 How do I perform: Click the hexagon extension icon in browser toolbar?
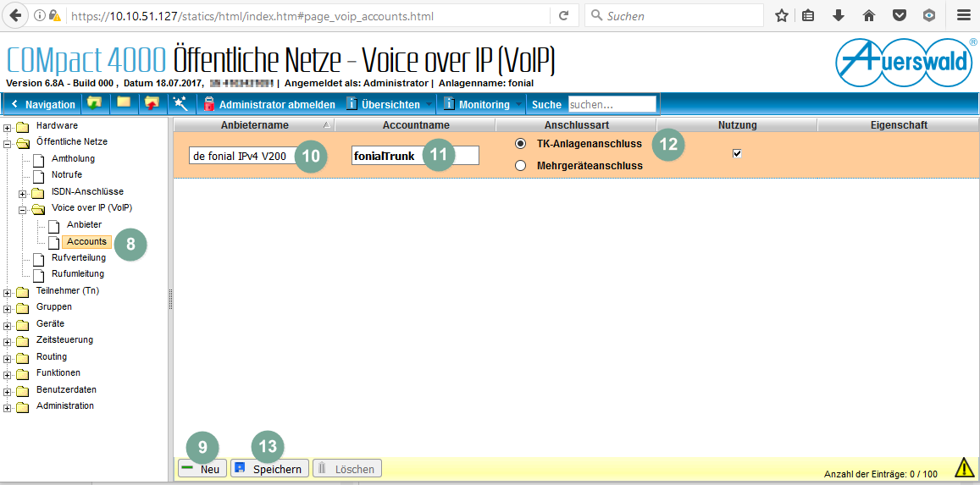929,15
